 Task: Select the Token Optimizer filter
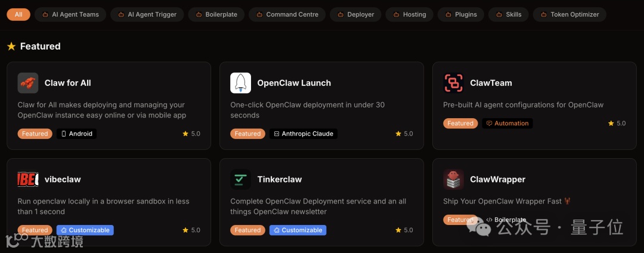[x=569, y=14]
